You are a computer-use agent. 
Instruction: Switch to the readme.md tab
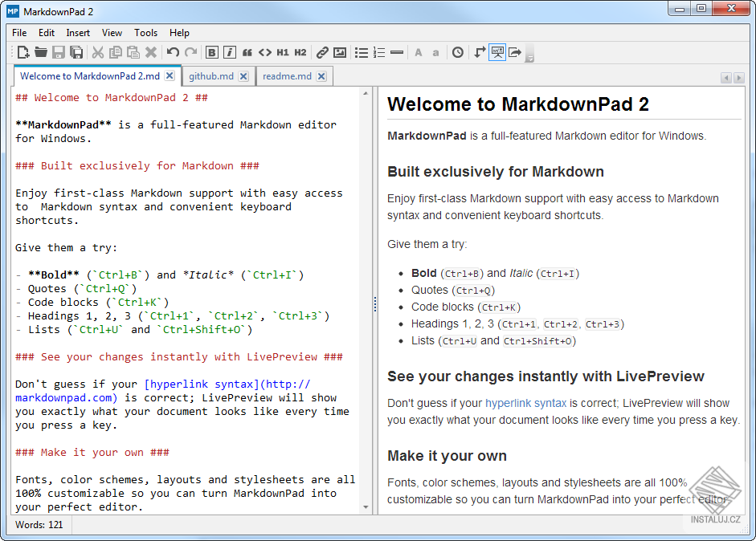point(285,75)
